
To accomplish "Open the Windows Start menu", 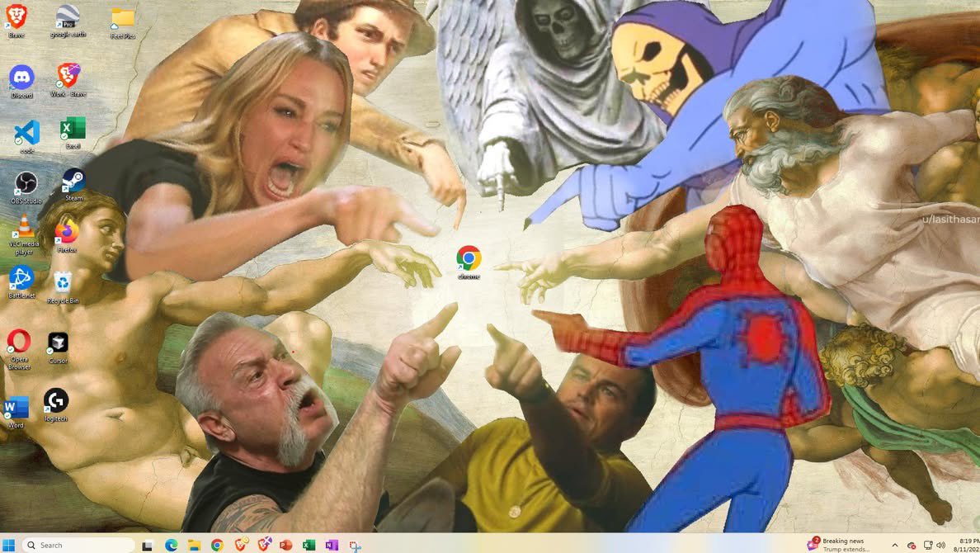I will pyautogui.click(x=9, y=545).
